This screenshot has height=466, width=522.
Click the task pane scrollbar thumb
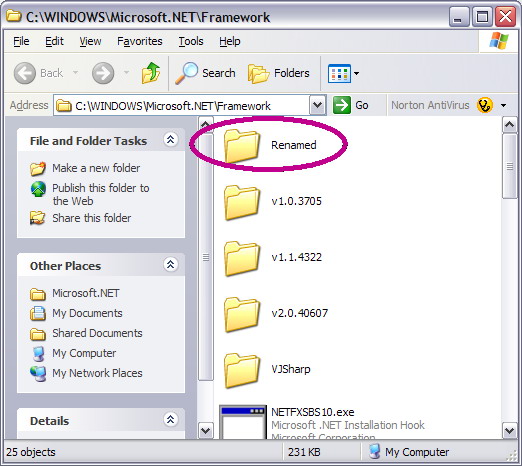click(206, 257)
